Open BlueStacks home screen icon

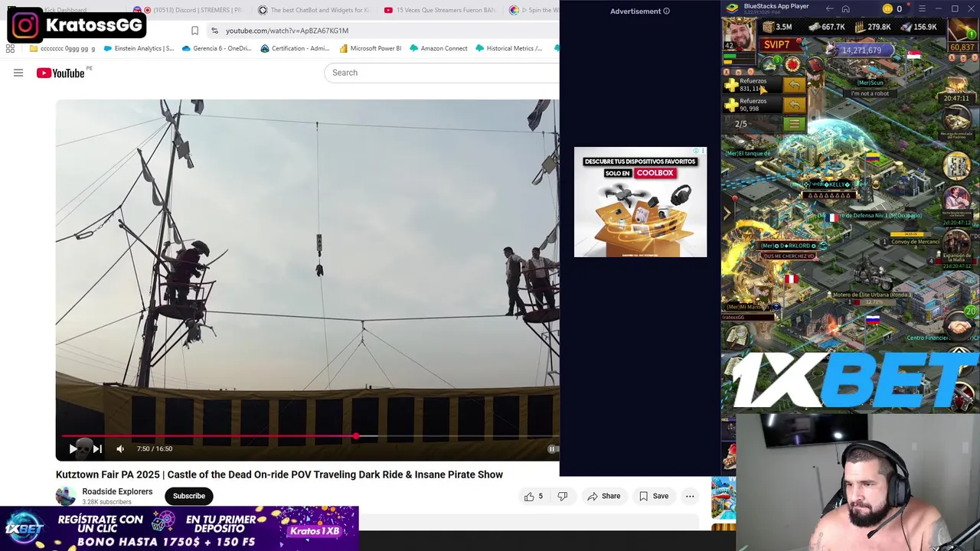[x=845, y=9]
